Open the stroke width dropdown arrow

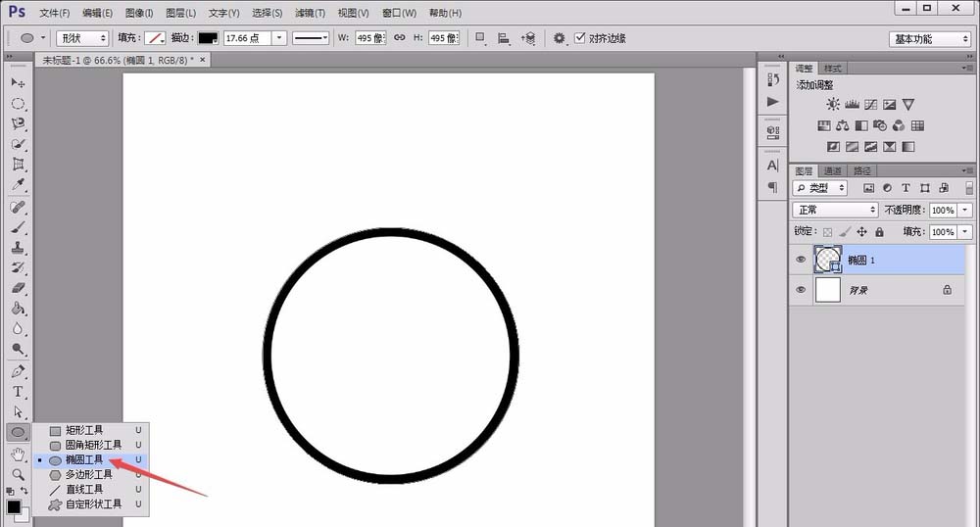[279, 38]
